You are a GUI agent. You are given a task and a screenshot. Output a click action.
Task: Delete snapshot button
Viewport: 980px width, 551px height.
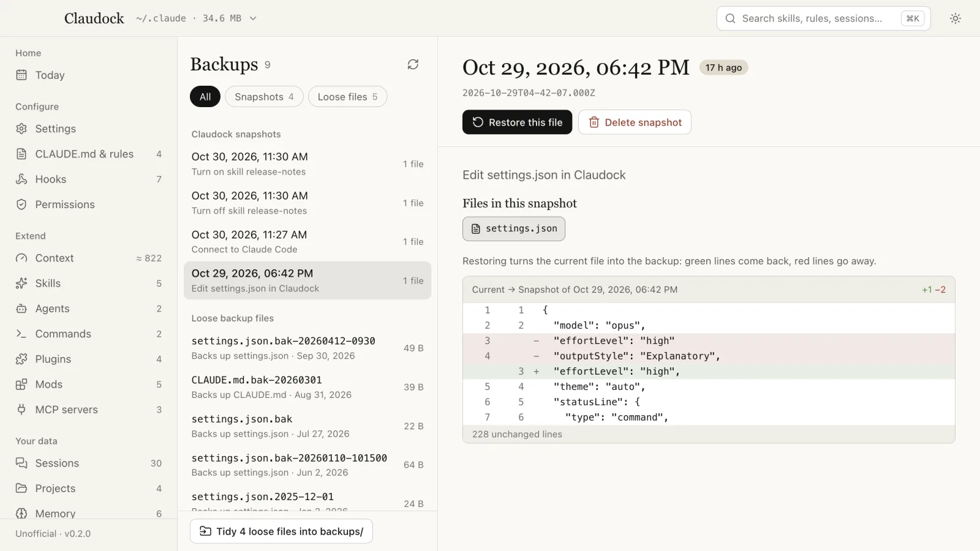tap(635, 122)
